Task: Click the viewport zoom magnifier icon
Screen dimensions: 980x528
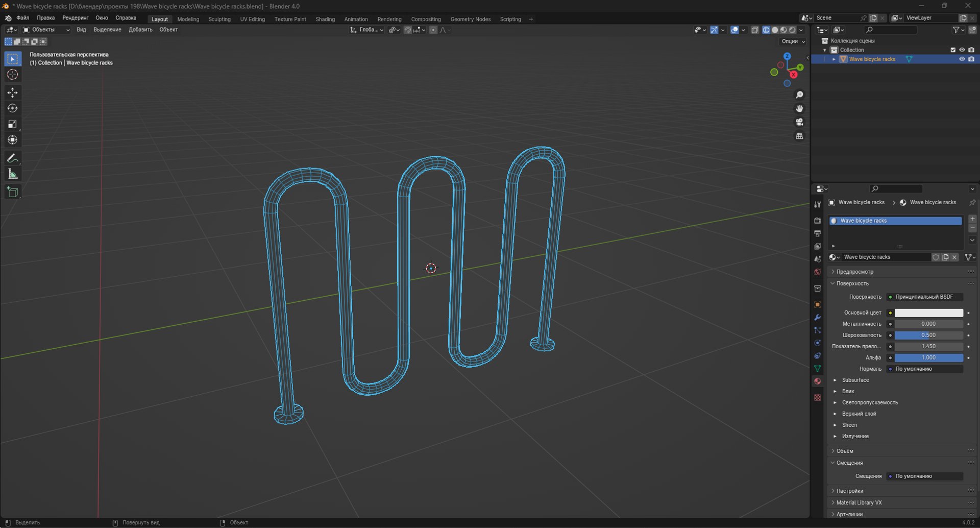Action: [x=799, y=95]
